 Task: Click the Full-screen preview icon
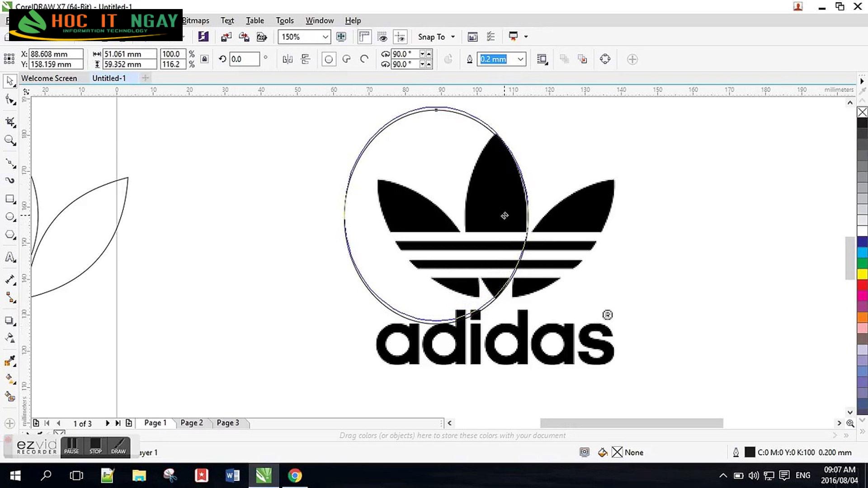click(x=341, y=37)
